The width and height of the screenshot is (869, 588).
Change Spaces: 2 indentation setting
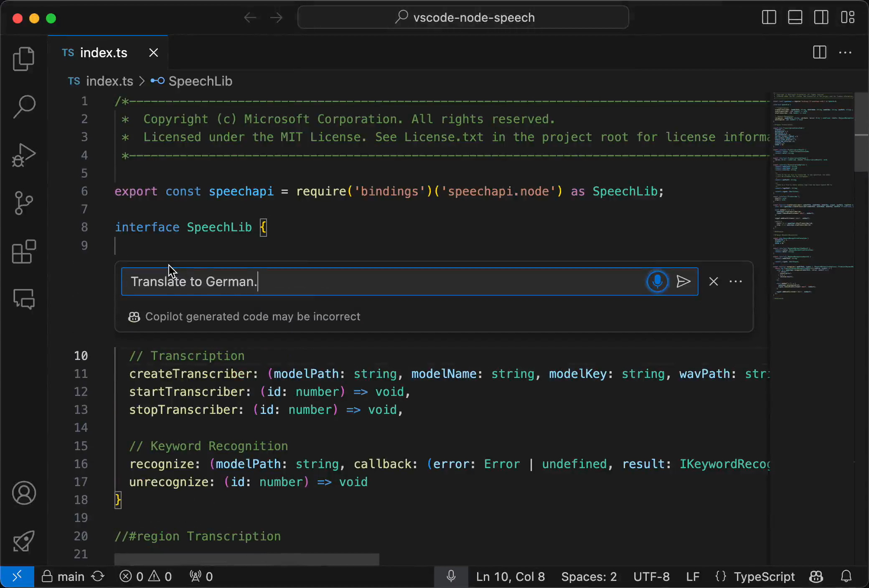[x=589, y=577]
